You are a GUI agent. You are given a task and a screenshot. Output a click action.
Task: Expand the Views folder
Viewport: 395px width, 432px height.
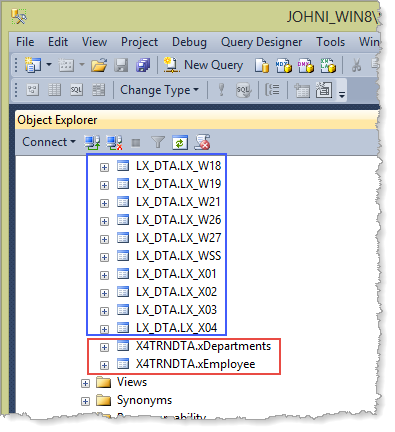point(85,383)
